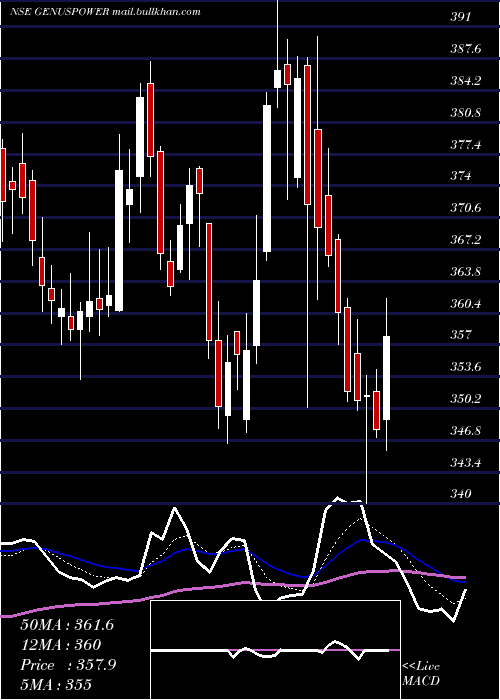Screen dimensions: 500x700
Task: Select the 357 price axis label
Action: pos(461,335)
